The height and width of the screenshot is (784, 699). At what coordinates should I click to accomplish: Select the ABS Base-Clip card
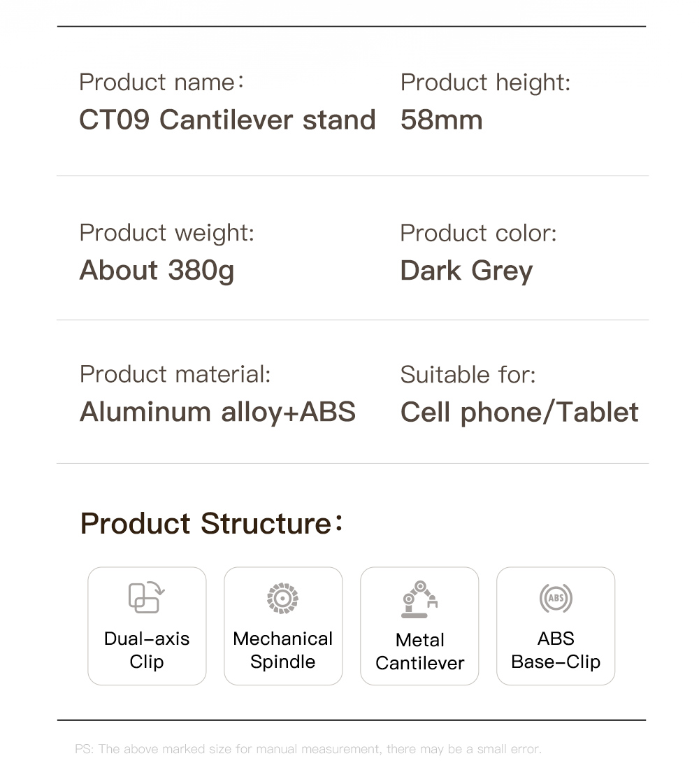pos(556,626)
